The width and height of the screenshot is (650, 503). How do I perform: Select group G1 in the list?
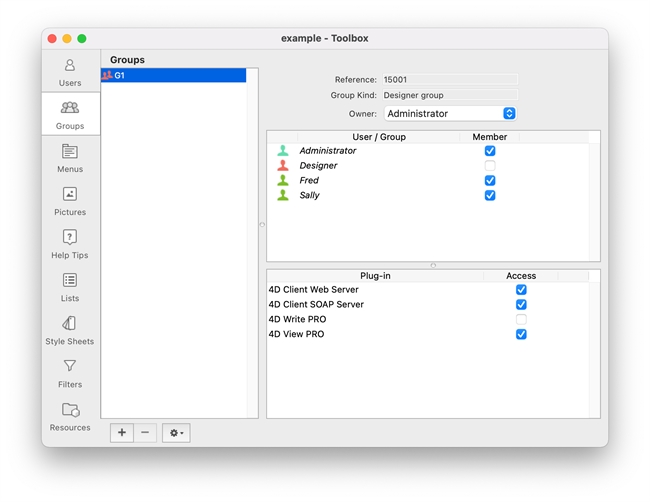coord(173,76)
